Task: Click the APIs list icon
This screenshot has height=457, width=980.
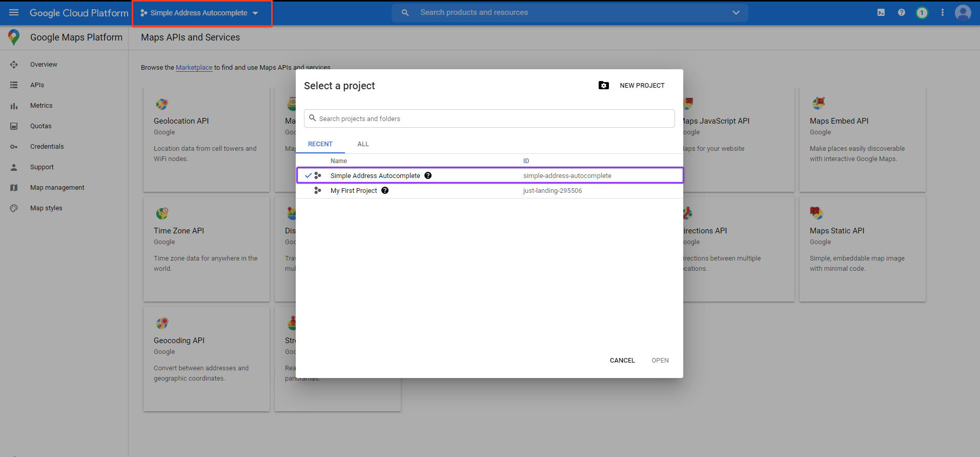Action: pyautogui.click(x=14, y=85)
